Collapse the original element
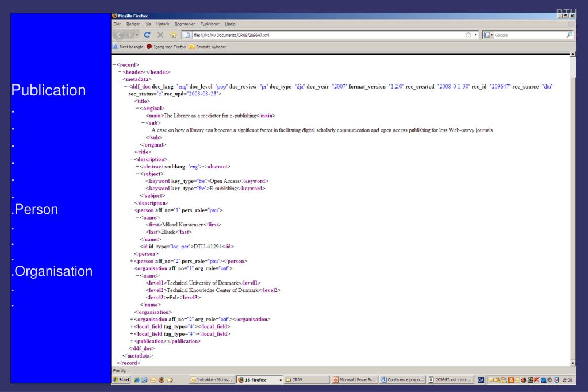 coord(137,109)
